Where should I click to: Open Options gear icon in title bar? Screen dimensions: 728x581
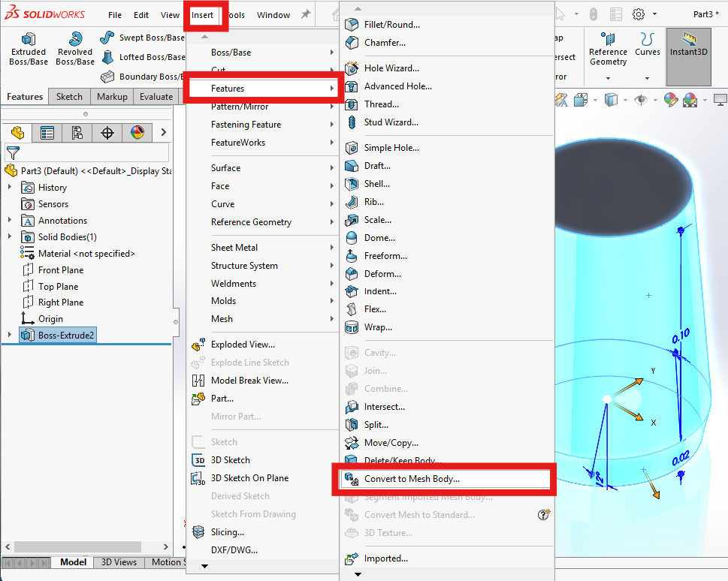tap(639, 14)
